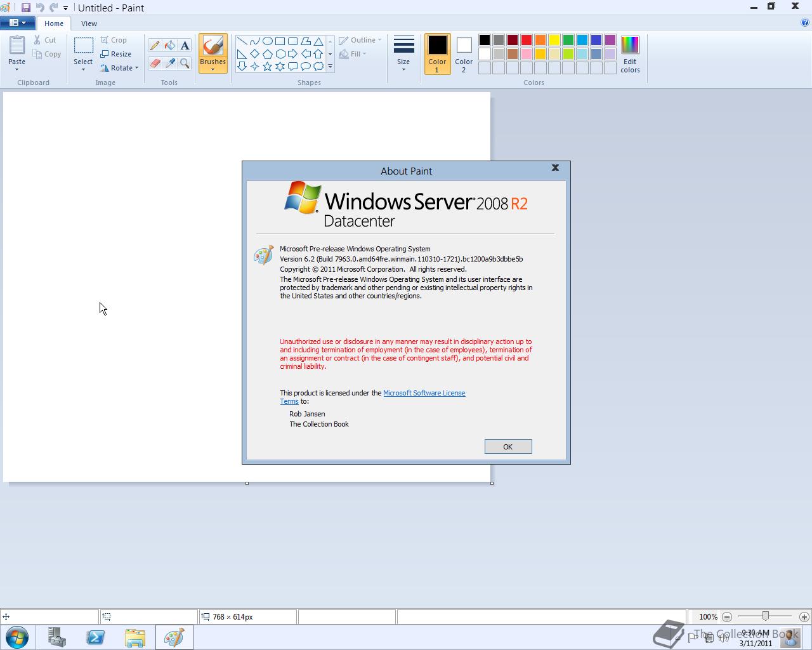Open Microsoft Software License link
The width and height of the screenshot is (812, 650).
tap(424, 393)
